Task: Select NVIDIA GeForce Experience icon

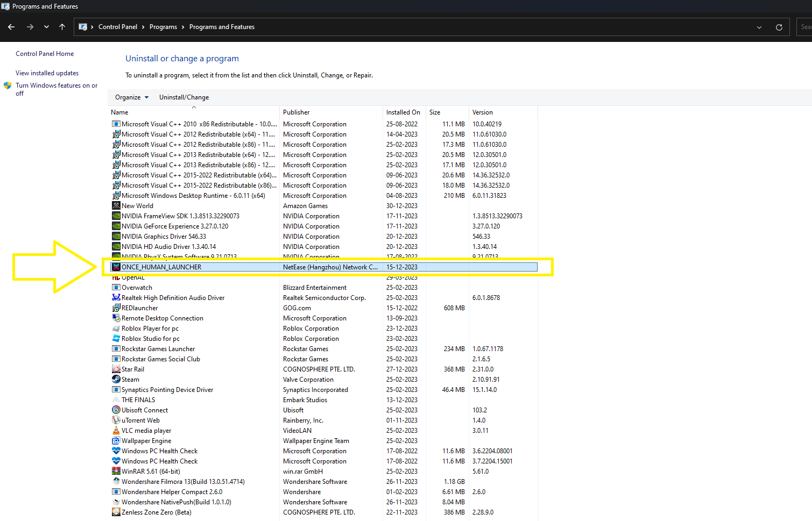Action: click(x=116, y=226)
